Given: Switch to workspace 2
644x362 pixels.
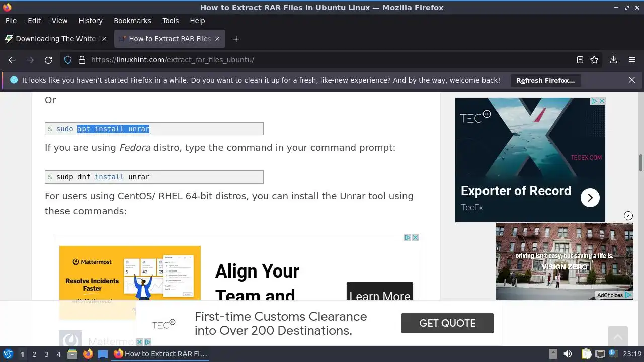Looking at the screenshot, I should click(x=34, y=354).
